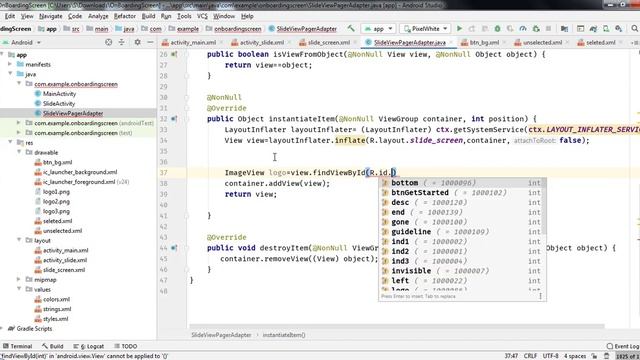Select invisible in completion list
640x360 pixels.
(461, 271)
